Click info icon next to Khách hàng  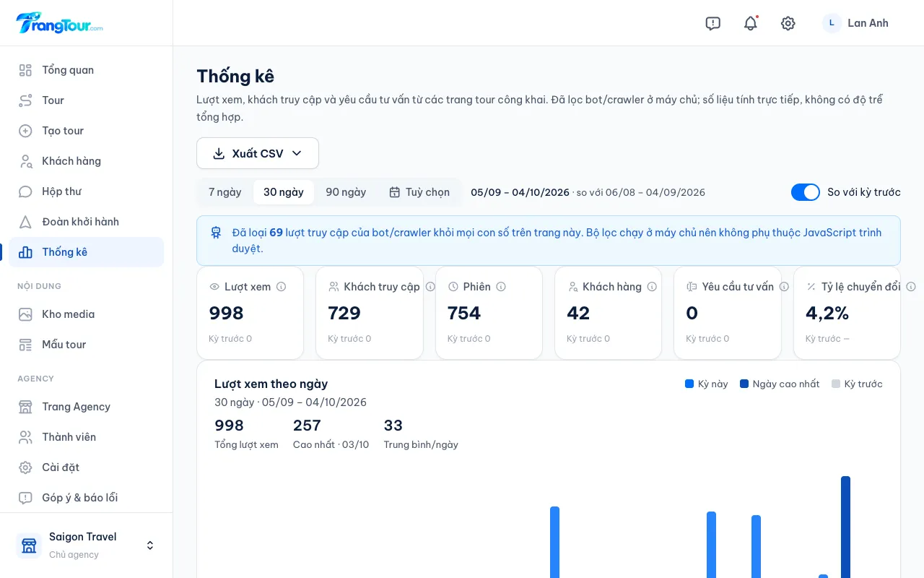tap(652, 287)
